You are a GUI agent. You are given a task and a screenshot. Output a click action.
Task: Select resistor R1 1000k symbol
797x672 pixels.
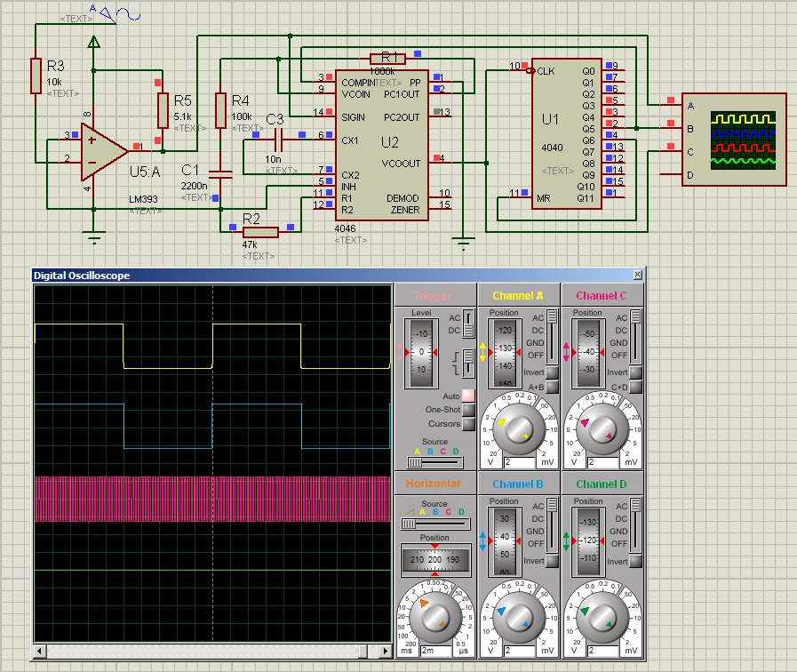387,59
